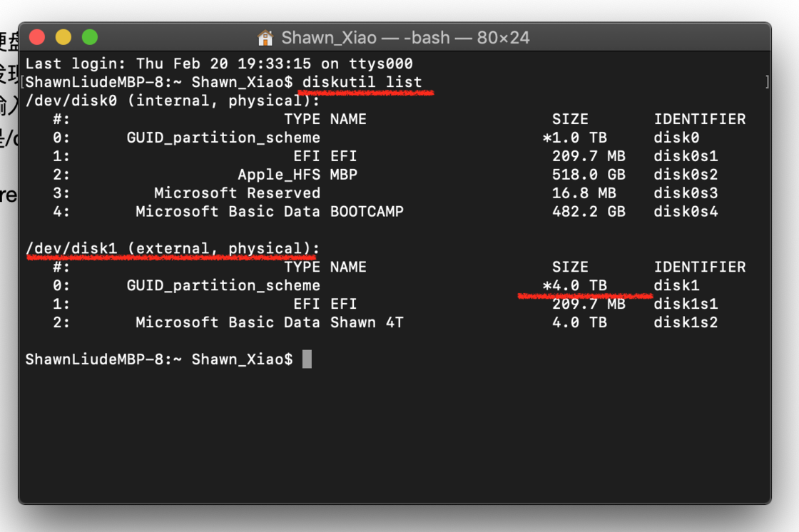The width and height of the screenshot is (799, 532).
Task: Click the 'disk0s1' identifier
Action: pos(686,156)
